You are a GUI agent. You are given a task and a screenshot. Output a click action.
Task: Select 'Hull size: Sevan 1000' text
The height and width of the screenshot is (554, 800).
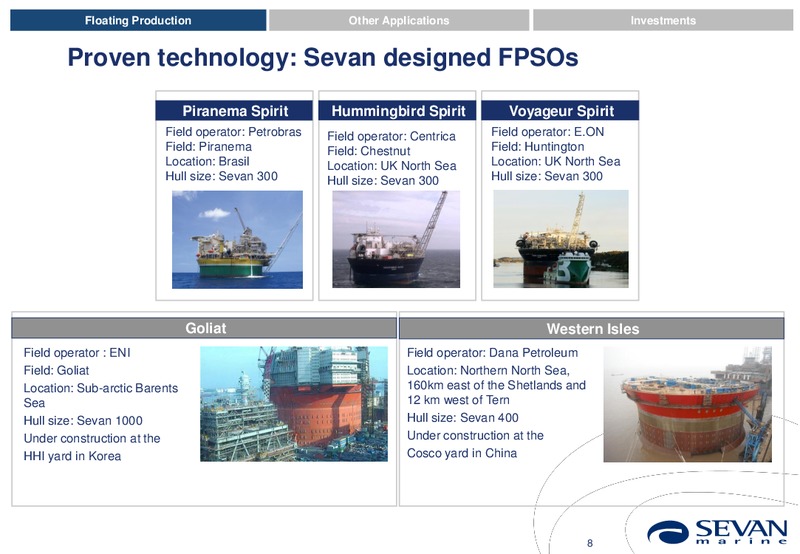coord(83,421)
